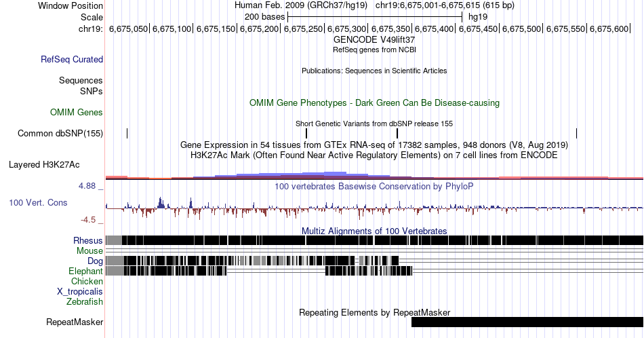Open the Dog alignment row label

point(95,261)
